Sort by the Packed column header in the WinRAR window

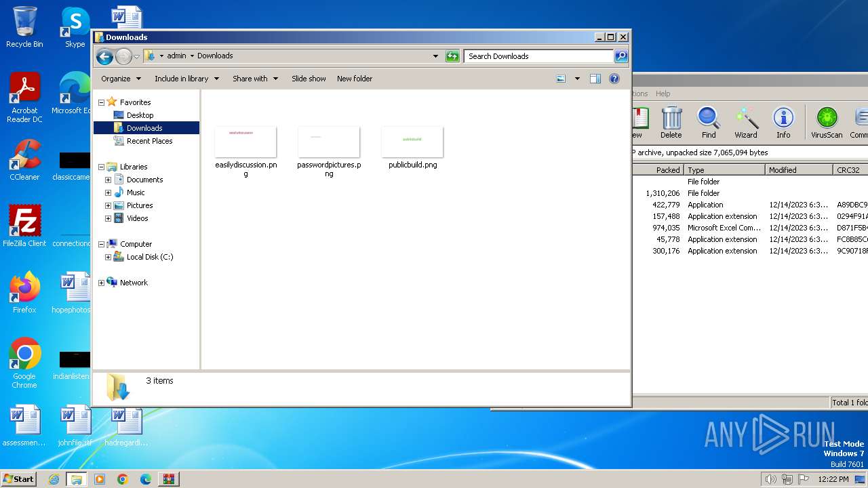[x=658, y=170]
